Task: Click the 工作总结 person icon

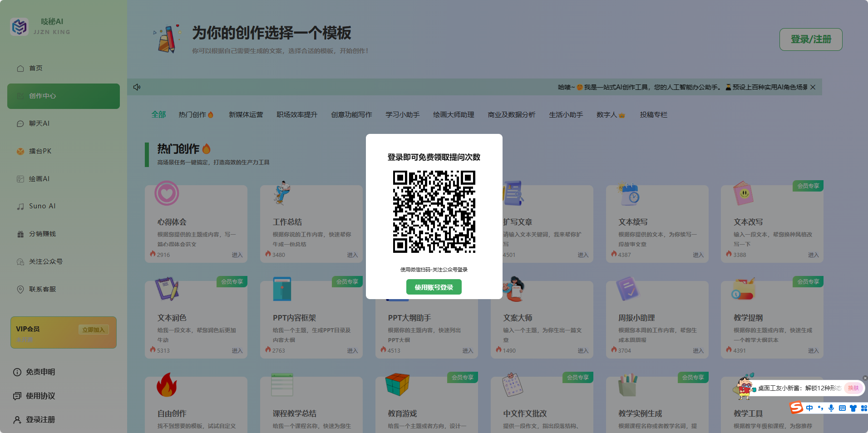Action: (282, 193)
